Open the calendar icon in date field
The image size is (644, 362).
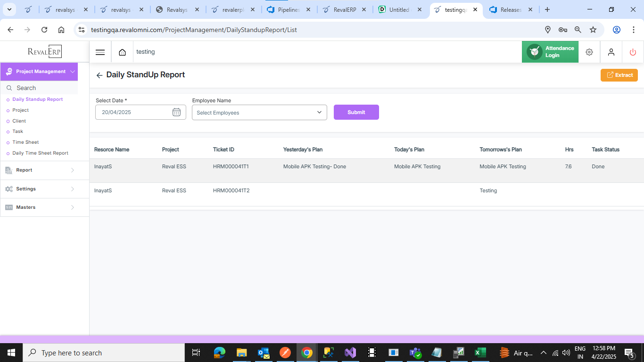[x=176, y=112]
